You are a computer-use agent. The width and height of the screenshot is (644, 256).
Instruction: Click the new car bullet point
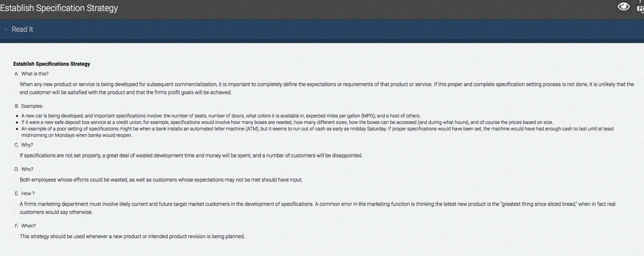[x=221, y=116]
